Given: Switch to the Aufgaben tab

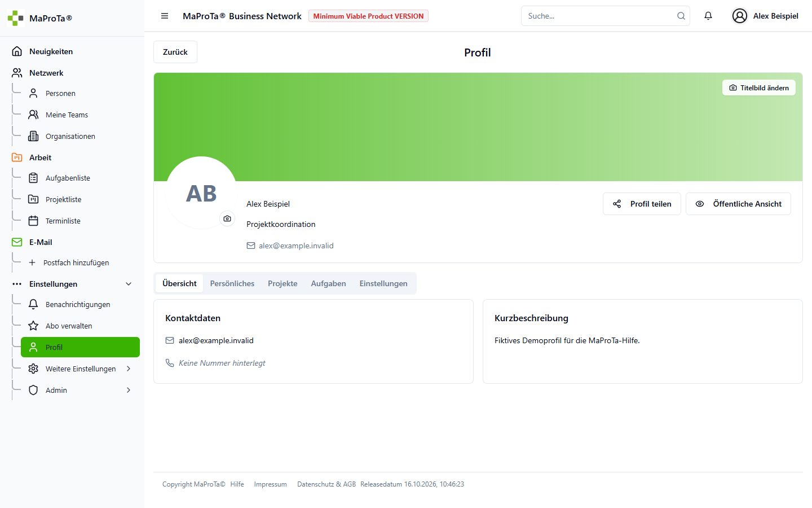Looking at the screenshot, I should 328,283.
